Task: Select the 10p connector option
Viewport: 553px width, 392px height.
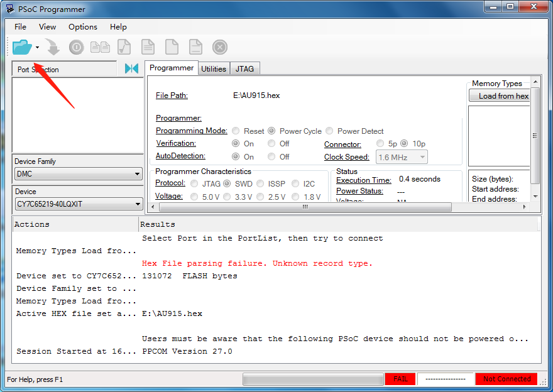Action: (x=404, y=143)
